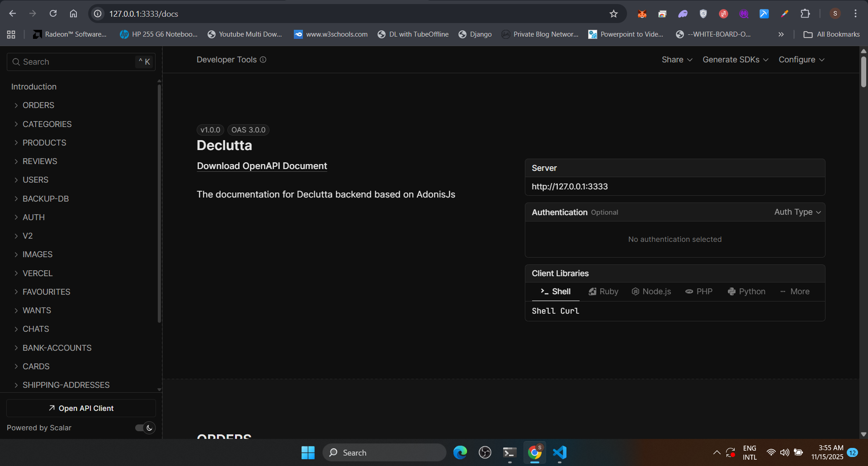This screenshot has width=868, height=466.
Task: Bookmark this page with the star icon
Action: (x=613, y=14)
